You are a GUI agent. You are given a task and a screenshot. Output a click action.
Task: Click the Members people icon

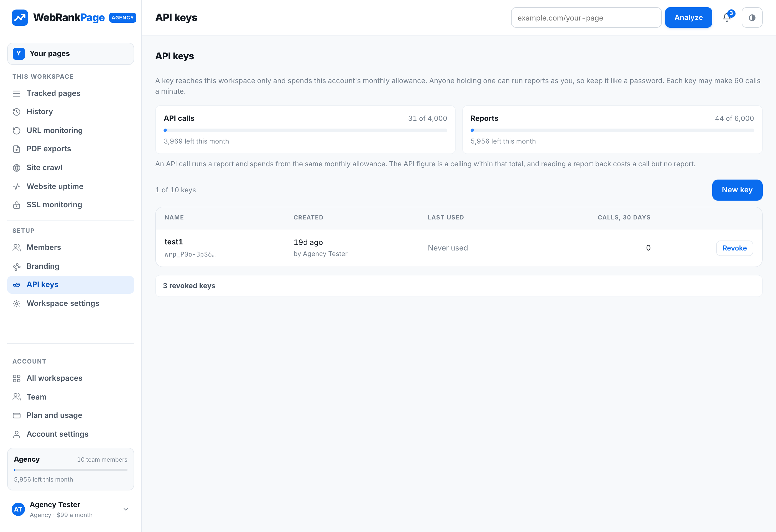[17, 248]
